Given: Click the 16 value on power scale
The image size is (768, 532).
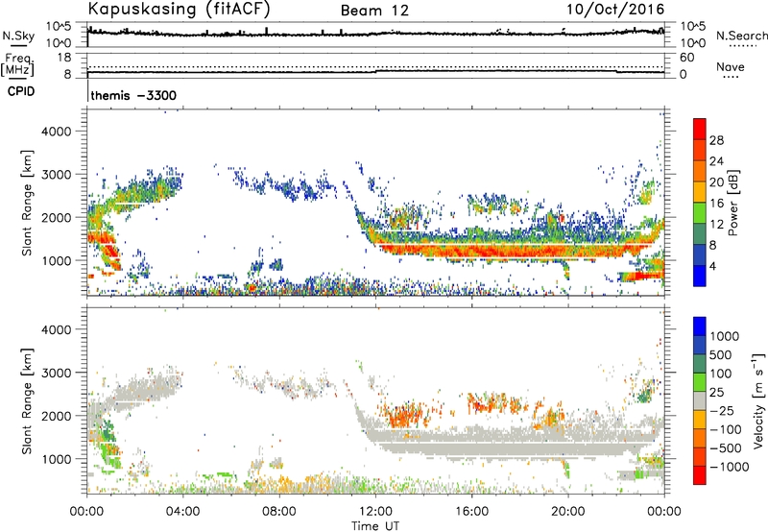Looking at the screenshot, I should point(716,203).
